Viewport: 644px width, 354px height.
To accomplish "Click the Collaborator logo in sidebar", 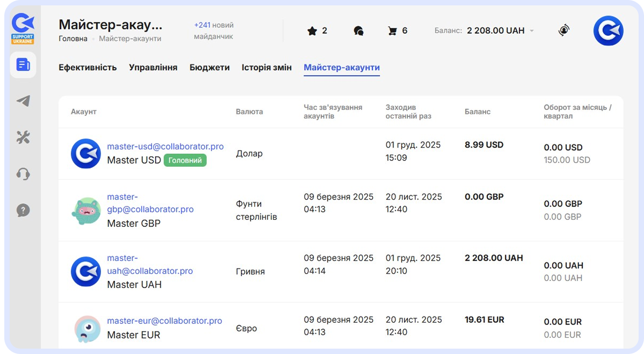I will (23, 25).
